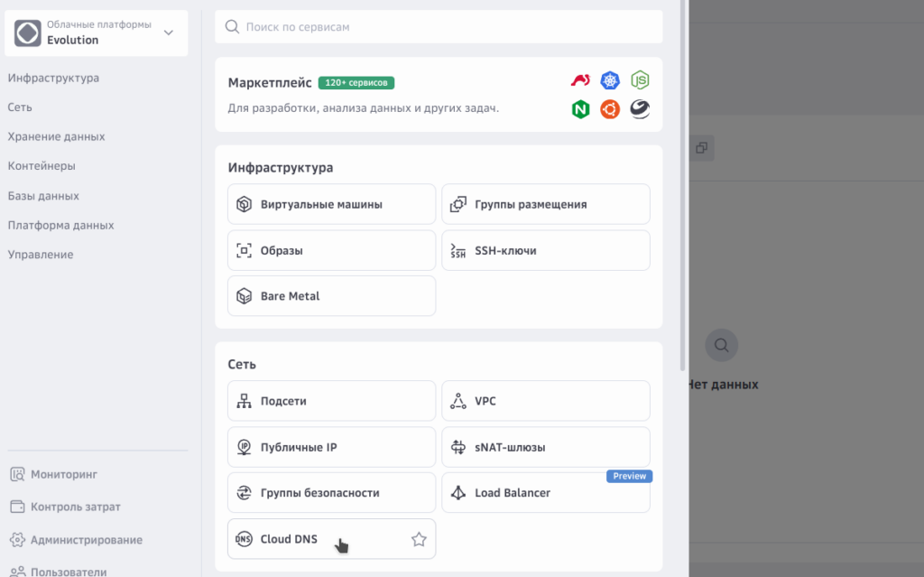Click the search magnifier icon in the field
This screenshot has height=577, width=924.
(x=232, y=27)
